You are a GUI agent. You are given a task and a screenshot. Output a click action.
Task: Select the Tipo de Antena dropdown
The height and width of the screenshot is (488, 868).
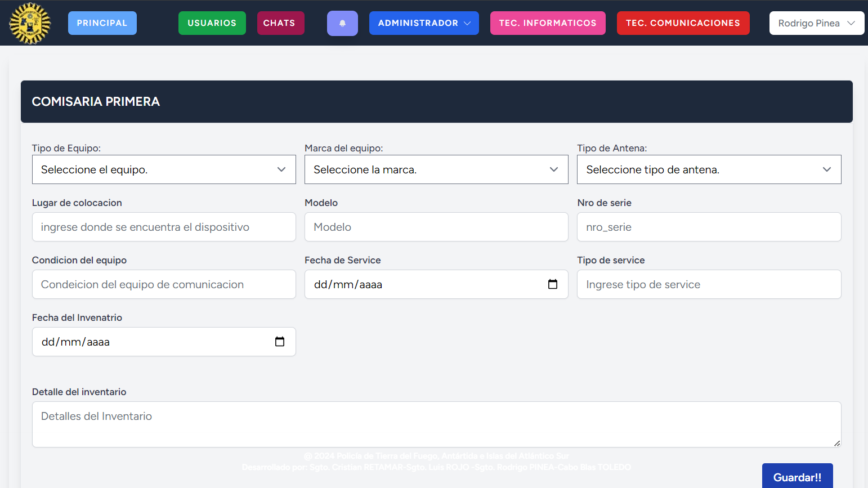point(709,169)
